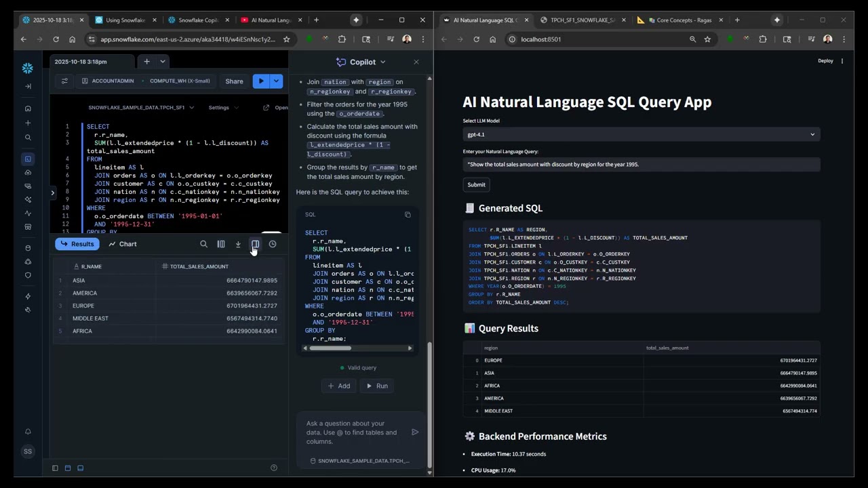Open Streamlit app three-dot menu
This screenshot has height=488, width=868.
[x=842, y=61]
